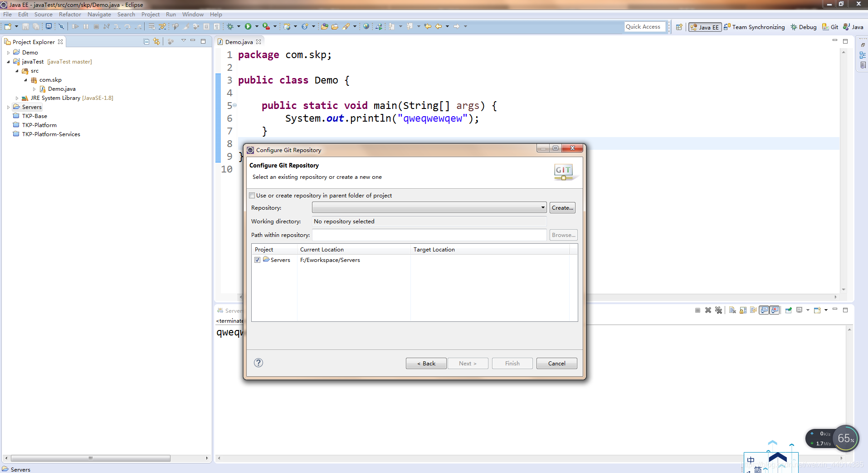Toggle Show Console on standard out change
The image size is (868, 473).
pyautogui.click(x=765, y=310)
